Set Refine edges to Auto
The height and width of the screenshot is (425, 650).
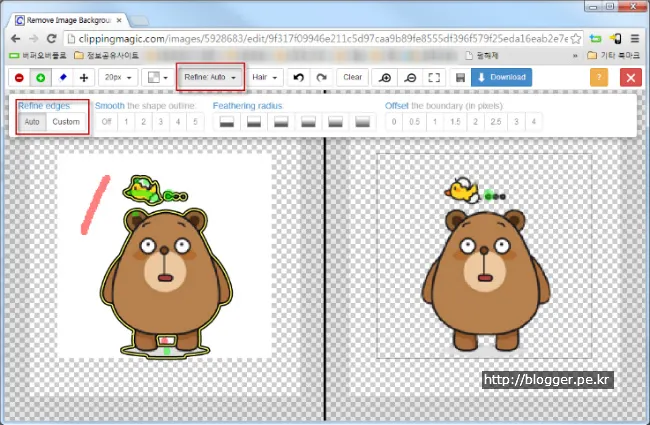point(31,122)
